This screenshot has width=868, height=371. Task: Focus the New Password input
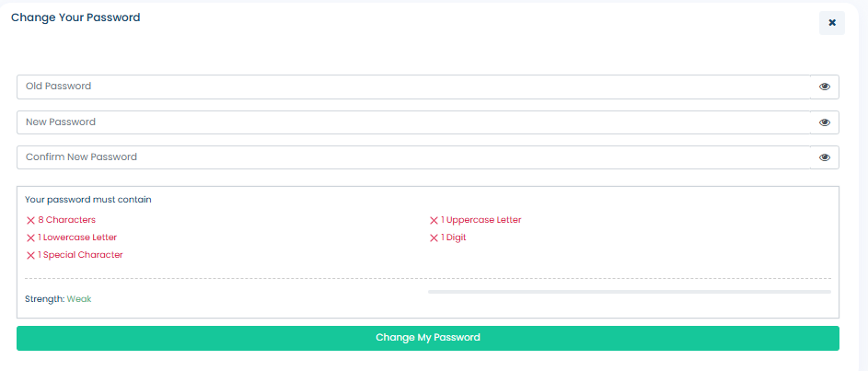413,122
